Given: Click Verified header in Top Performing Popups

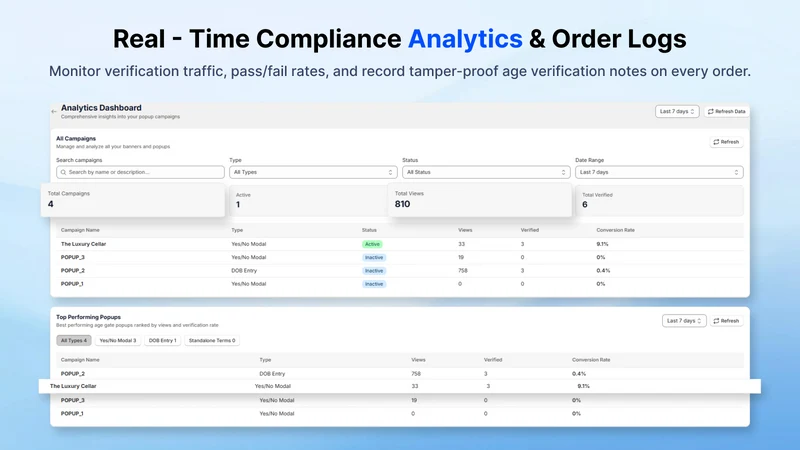Looking at the screenshot, I should pos(493,360).
